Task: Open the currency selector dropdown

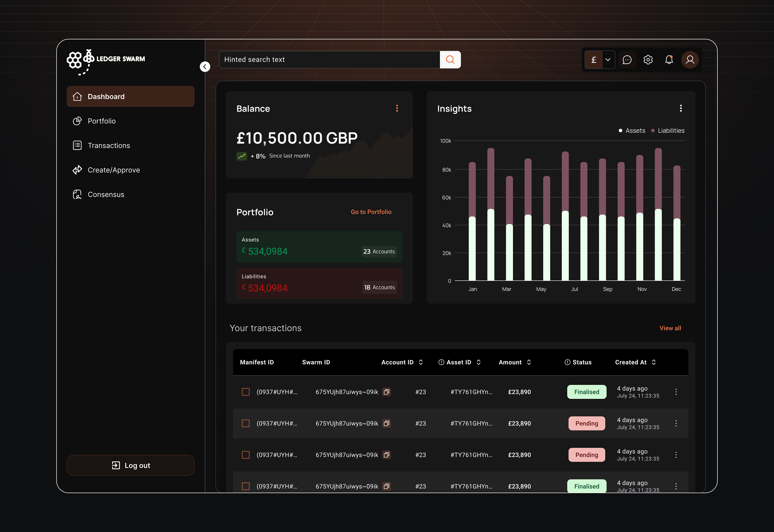Action: [x=608, y=60]
